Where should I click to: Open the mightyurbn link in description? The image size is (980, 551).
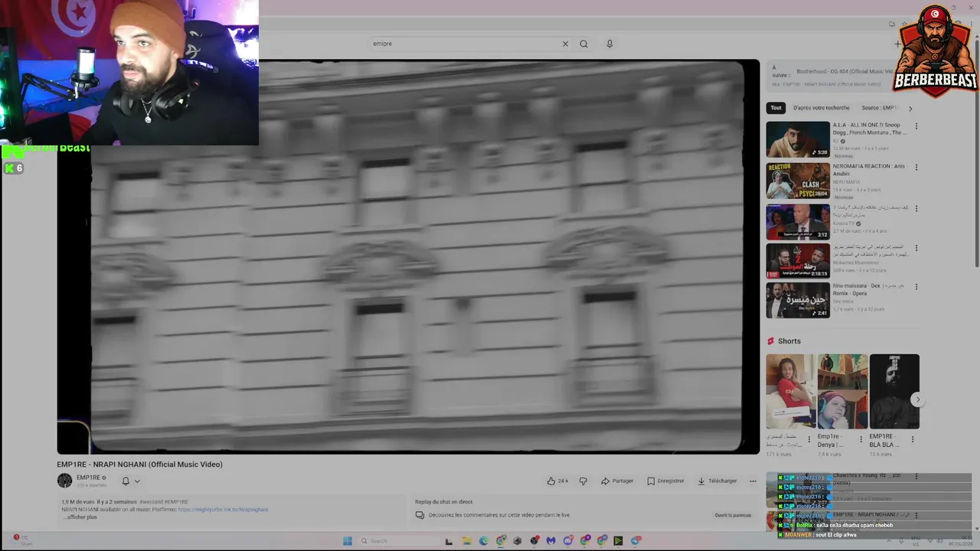[x=223, y=510]
